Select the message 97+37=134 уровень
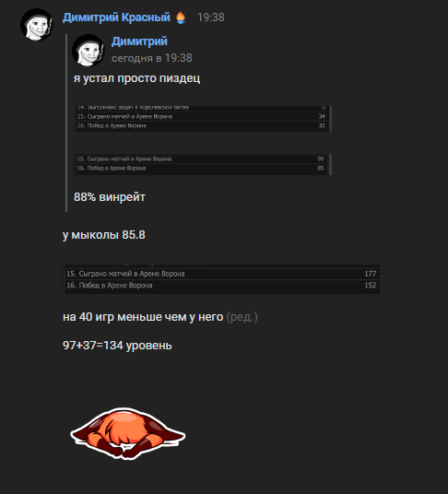The height and width of the screenshot is (494, 448). tap(117, 346)
